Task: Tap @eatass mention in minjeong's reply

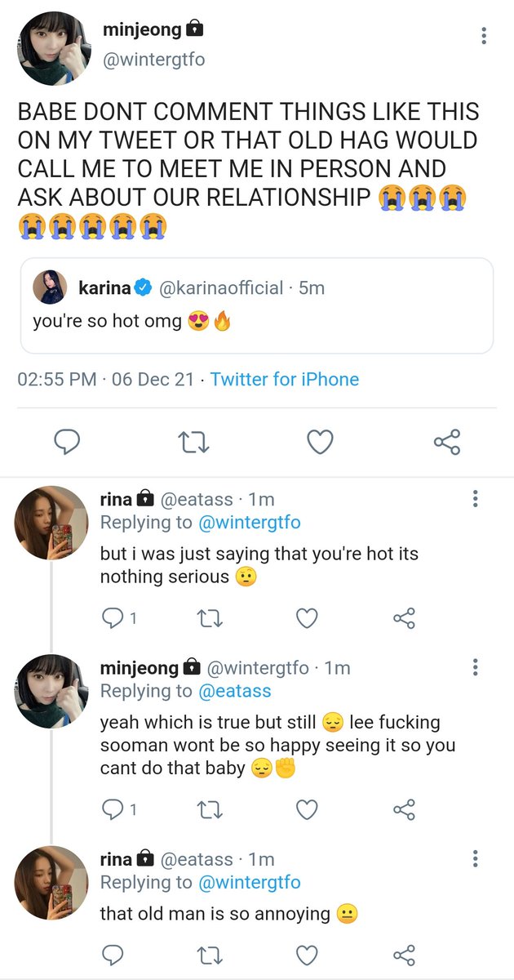Action: pyautogui.click(x=234, y=691)
